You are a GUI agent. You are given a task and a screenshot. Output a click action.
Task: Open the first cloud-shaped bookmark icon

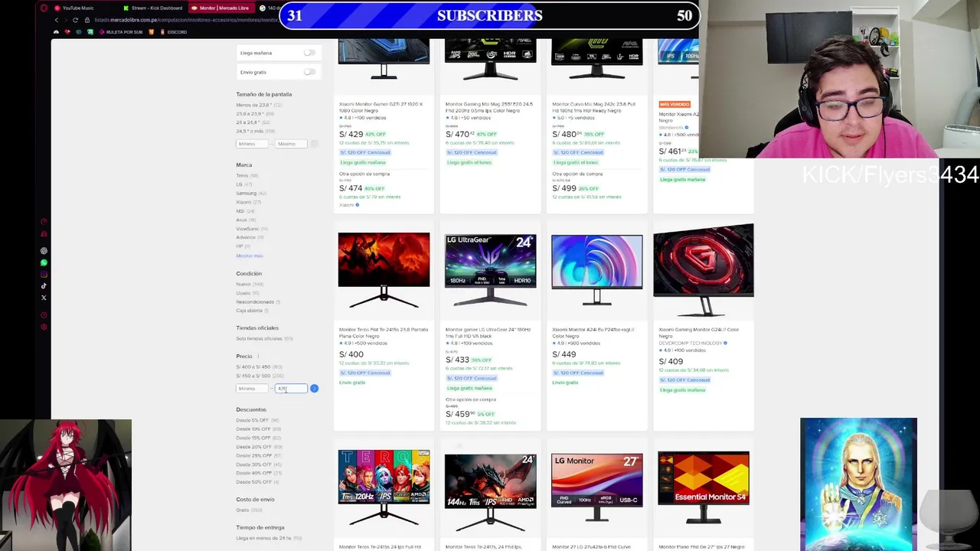coord(56,32)
